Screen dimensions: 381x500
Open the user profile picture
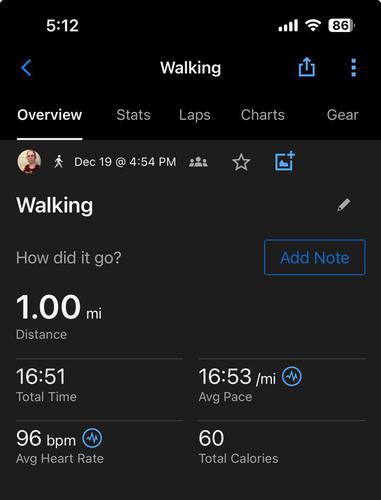tap(29, 162)
